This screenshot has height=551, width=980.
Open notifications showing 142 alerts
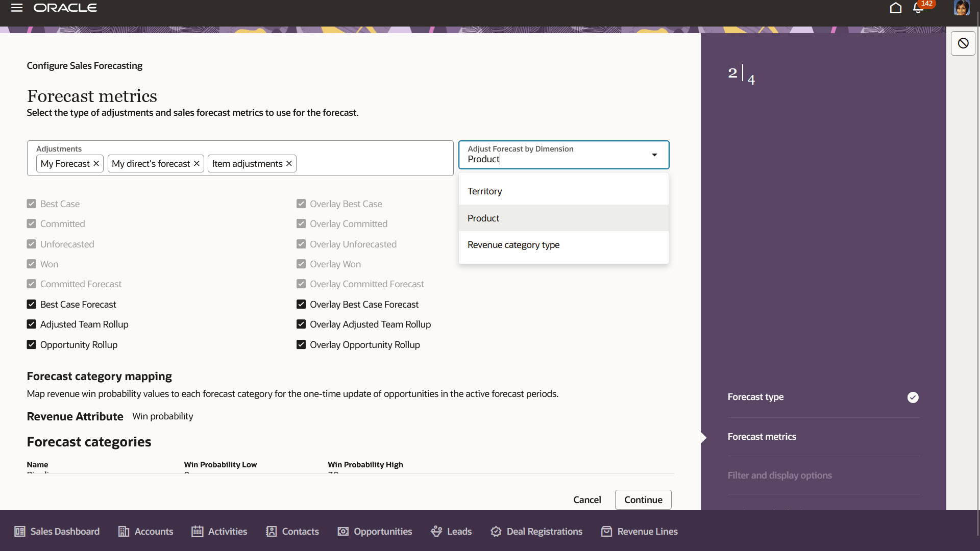pyautogui.click(x=919, y=9)
